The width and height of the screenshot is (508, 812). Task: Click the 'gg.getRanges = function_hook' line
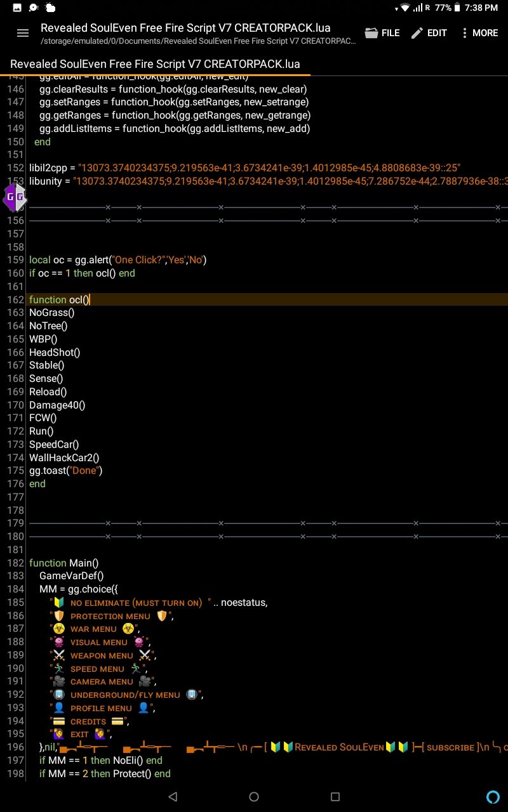click(175, 115)
